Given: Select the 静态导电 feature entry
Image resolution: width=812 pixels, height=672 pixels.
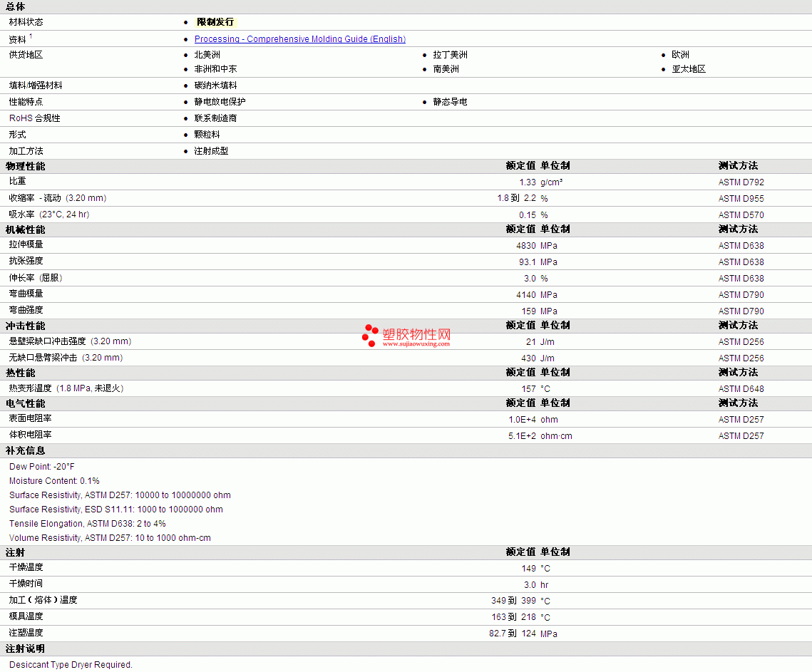Looking at the screenshot, I should pos(450,101).
